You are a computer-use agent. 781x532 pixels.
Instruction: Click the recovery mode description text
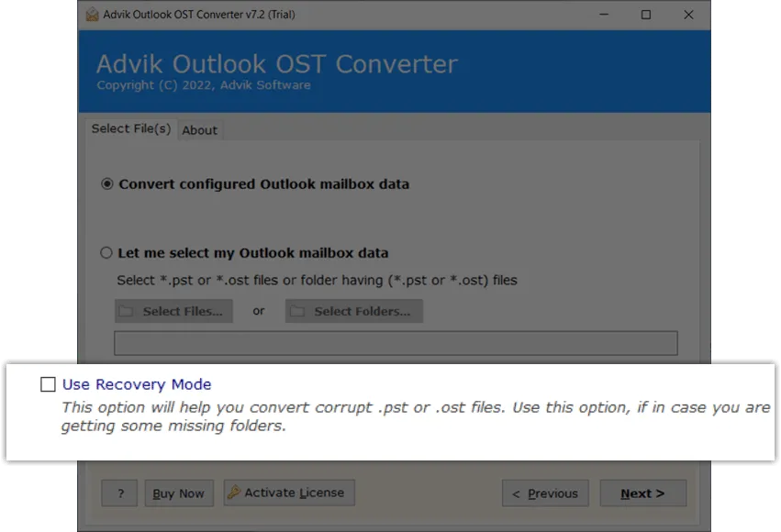point(415,416)
